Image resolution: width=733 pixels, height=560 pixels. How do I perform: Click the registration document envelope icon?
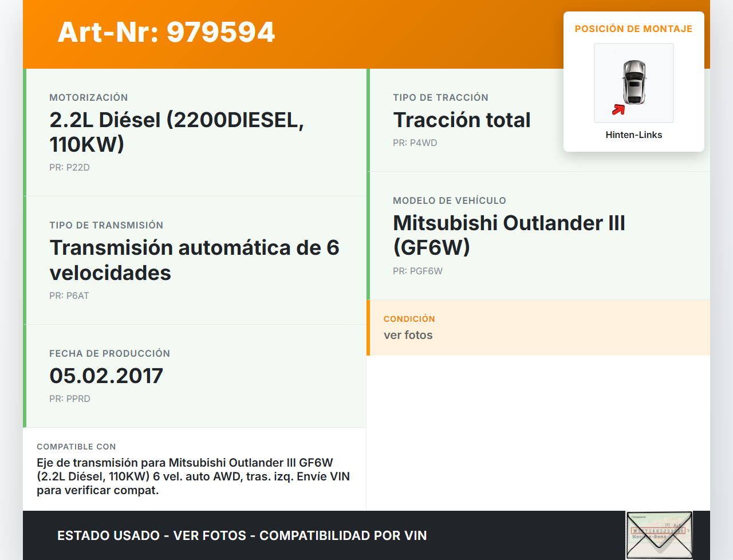coord(659,534)
